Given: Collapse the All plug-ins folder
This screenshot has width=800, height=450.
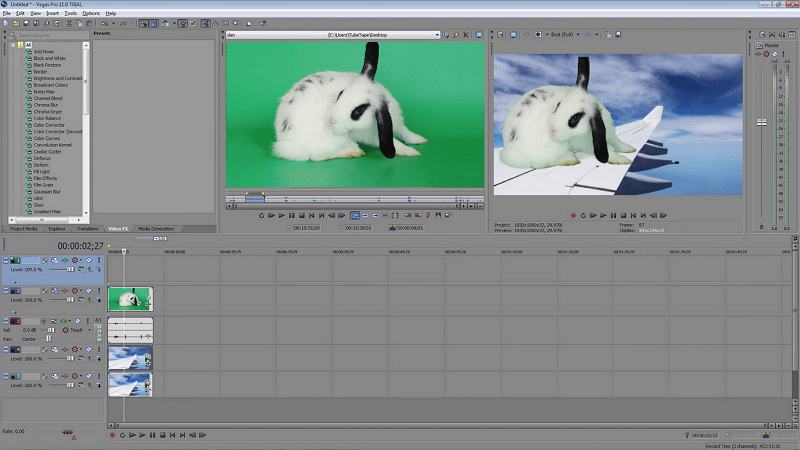Looking at the screenshot, I should (13, 45).
